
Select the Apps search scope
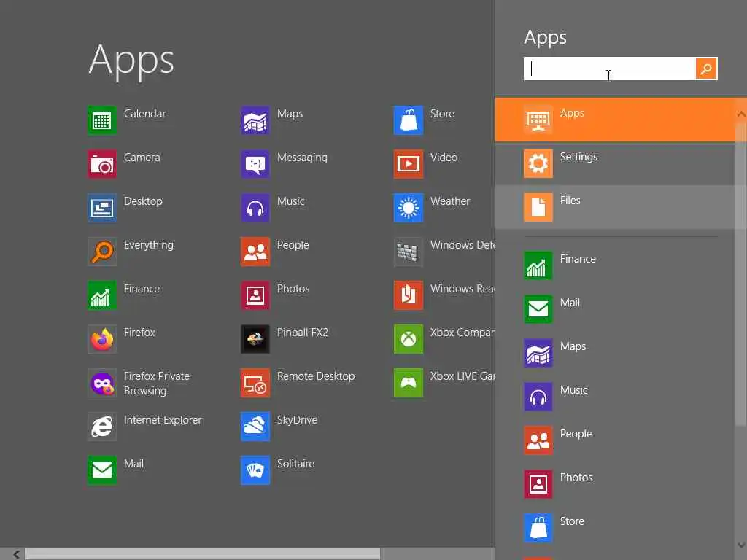point(616,120)
